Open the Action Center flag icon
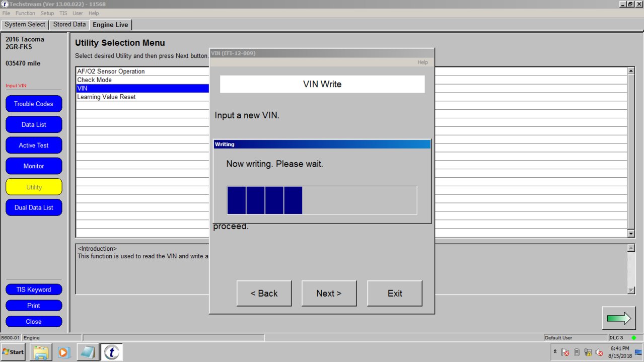This screenshot has width=644, height=362. click(x=565, y=352)
